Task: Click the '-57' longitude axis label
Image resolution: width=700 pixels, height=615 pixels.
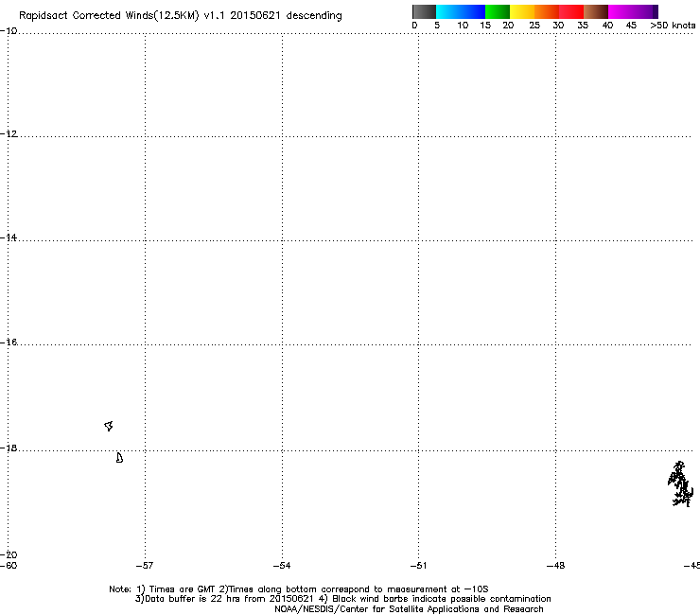Action: point(145,566)
